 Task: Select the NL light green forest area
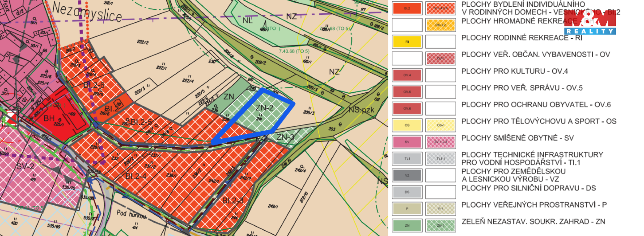pyautogui.click(x=248, y=21)
